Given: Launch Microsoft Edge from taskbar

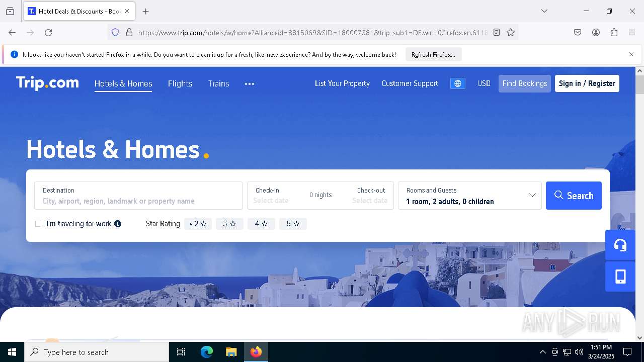Looking at the screenshot, I should pyautogui.click(x=207, y=352).
